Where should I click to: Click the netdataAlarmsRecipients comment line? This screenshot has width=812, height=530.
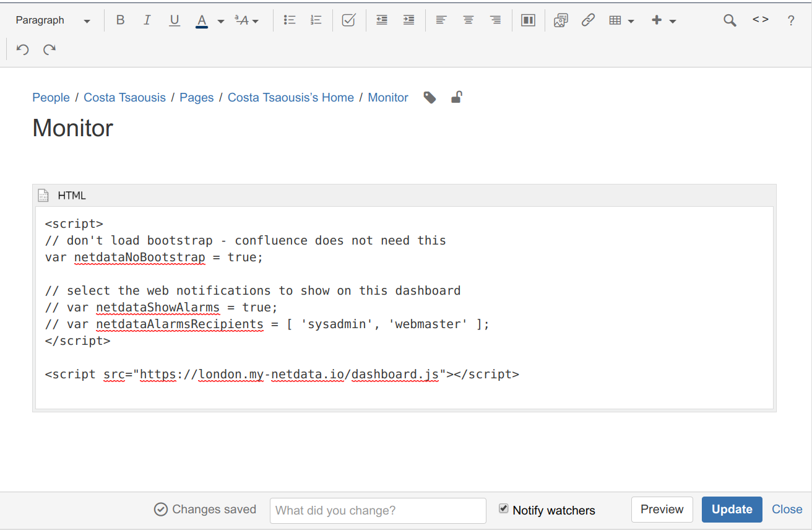coord(267,324)
